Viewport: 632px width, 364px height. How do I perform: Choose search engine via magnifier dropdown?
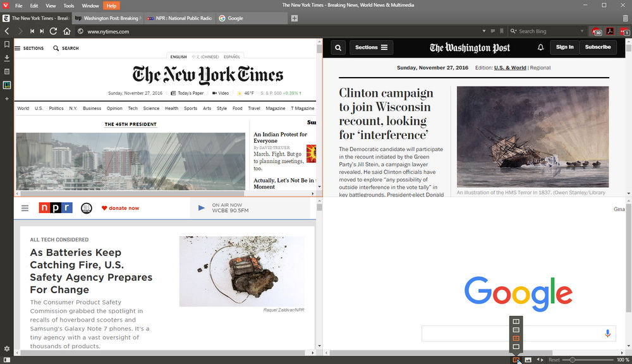pos(513,31)
